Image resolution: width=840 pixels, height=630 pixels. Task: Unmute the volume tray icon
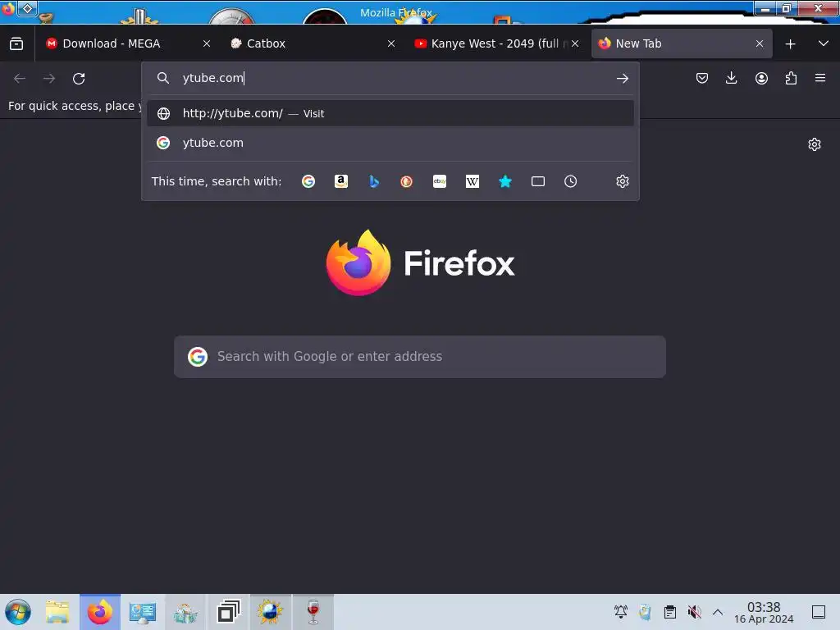tap(694, 612)
